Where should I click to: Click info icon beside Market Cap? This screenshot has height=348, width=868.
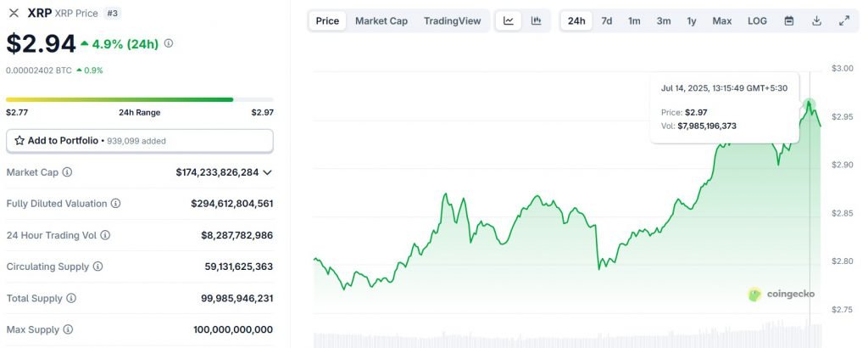coord(67,172)
